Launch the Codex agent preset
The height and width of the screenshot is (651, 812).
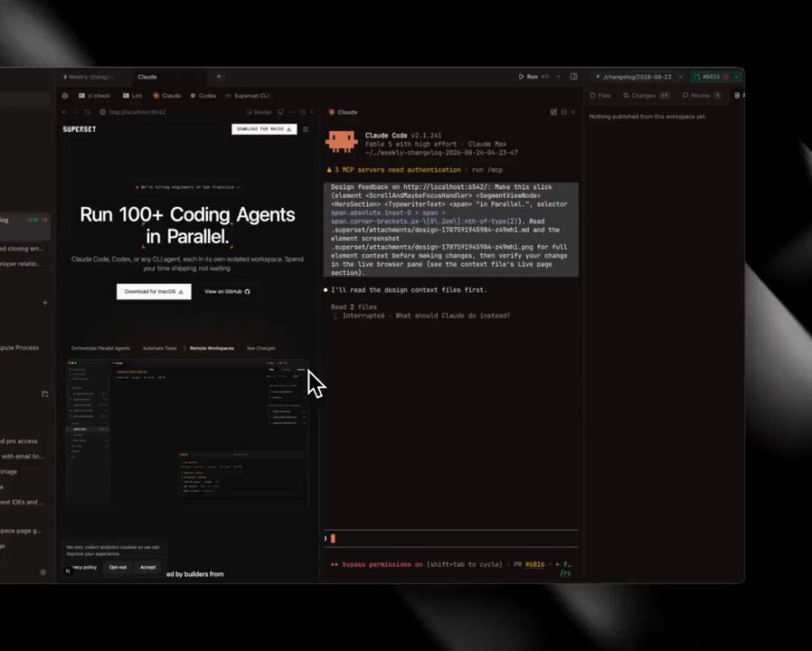click(203, 96)
